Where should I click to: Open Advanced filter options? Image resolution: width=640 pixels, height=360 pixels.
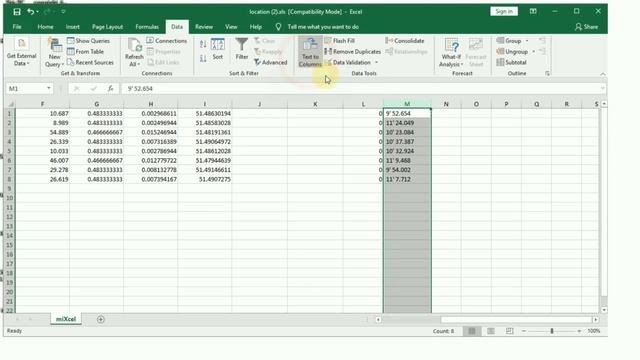(270, 62)
